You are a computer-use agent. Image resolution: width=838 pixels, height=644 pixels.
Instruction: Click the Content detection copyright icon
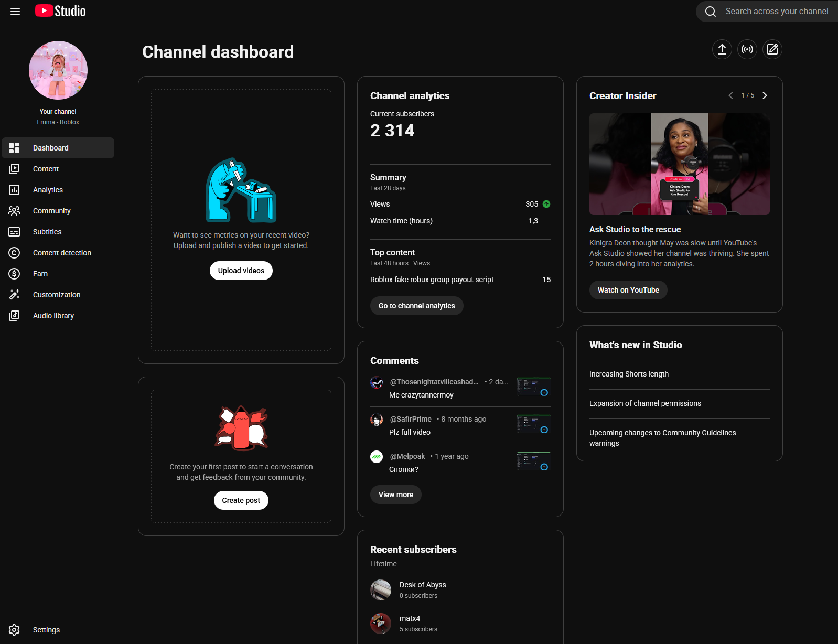pos(14,253)
